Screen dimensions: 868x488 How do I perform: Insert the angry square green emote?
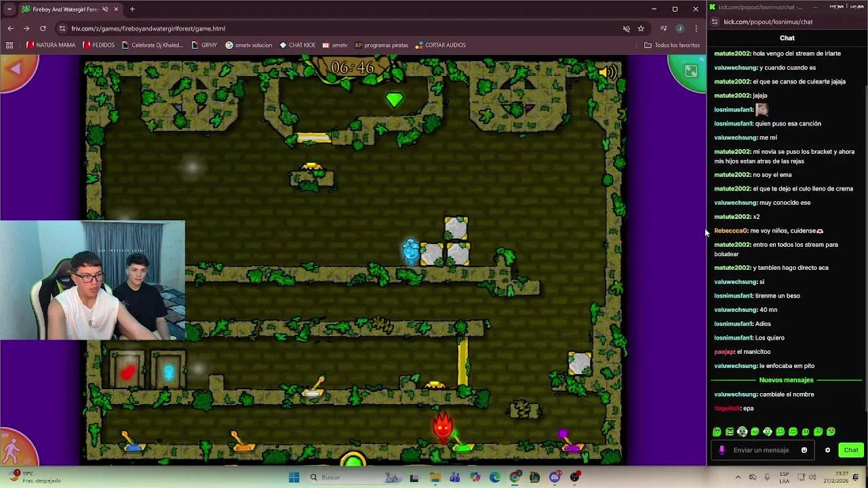click(730, 432)
